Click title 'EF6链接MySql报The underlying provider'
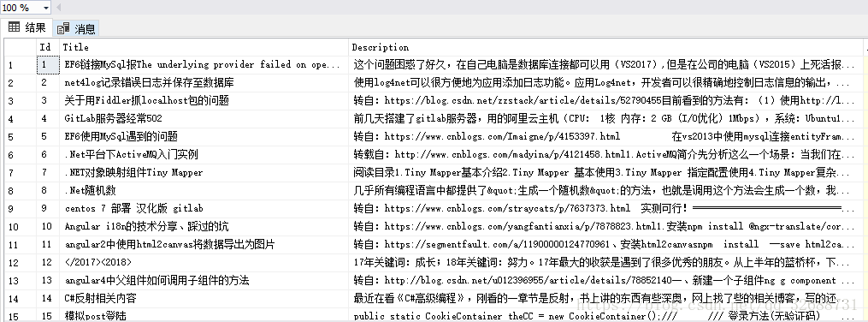This screenshot has width=868, height=322. click(203, 64)
